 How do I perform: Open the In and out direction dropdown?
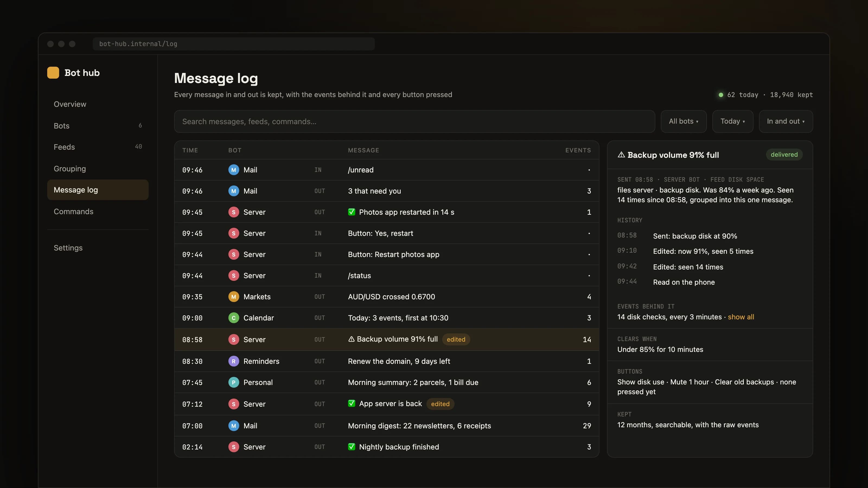[786, 121]
